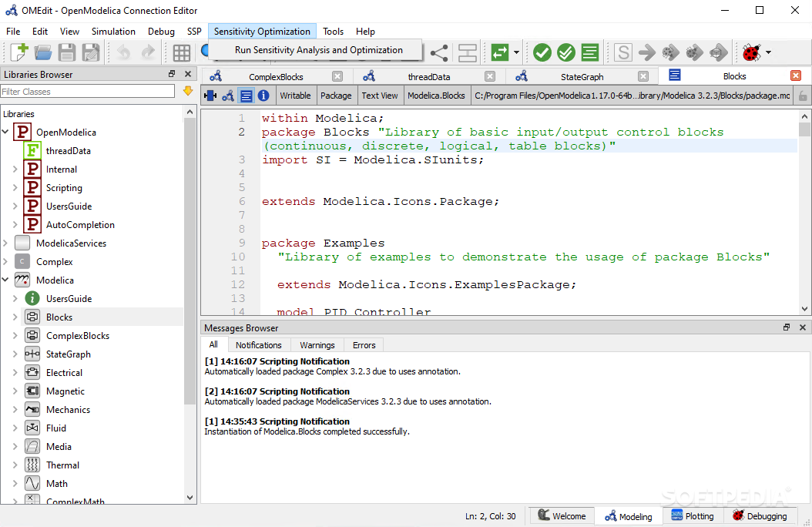
Task: Expand the Electrical package node
Action: click(x=15, y=373)
